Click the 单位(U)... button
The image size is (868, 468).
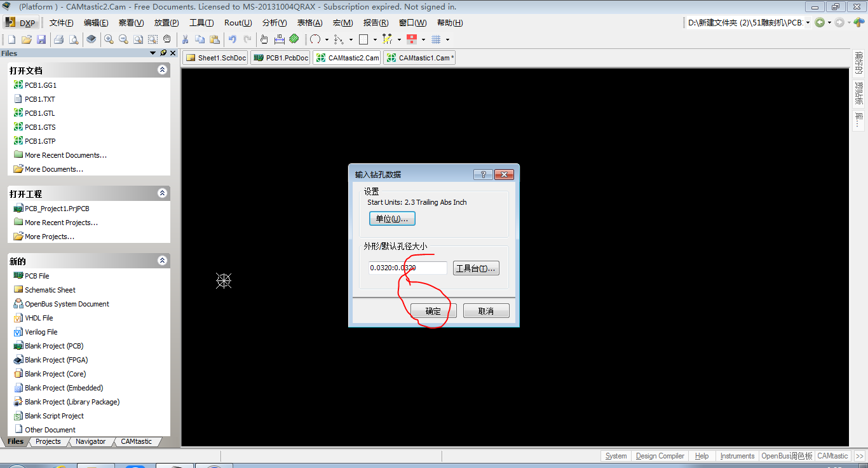click(392, 219)
